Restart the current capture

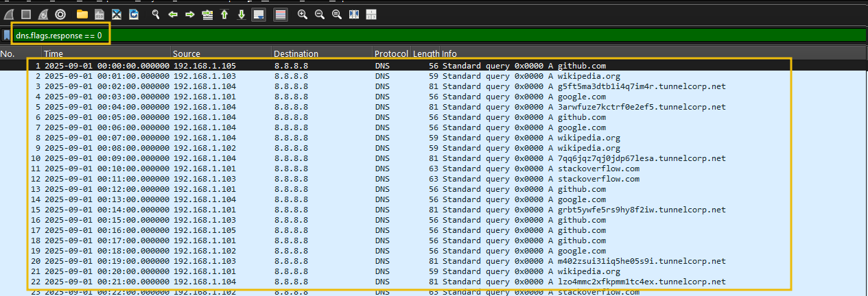[43, 14]
